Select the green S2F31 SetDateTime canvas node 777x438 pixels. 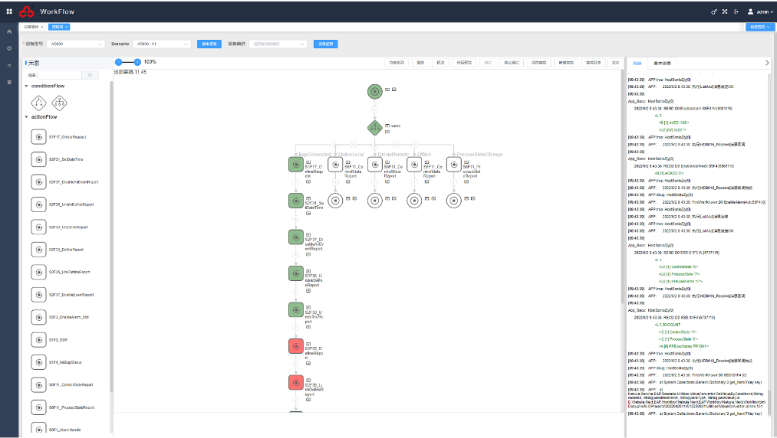(296, 201)
